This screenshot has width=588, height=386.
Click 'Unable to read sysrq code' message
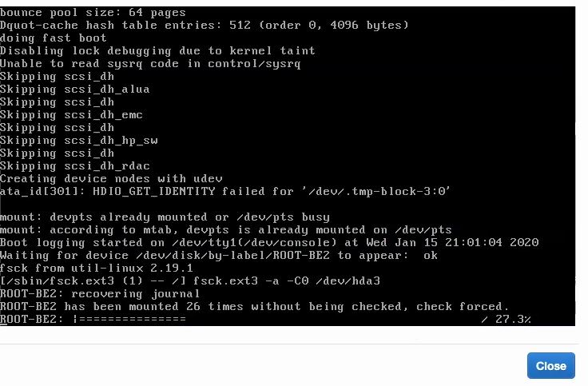(150, 63)
